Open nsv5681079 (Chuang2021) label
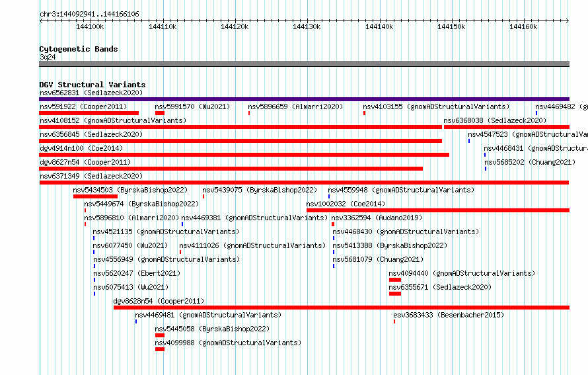This screenshot has width=588, height=375. pyautogui.click(x=378, y=259)
